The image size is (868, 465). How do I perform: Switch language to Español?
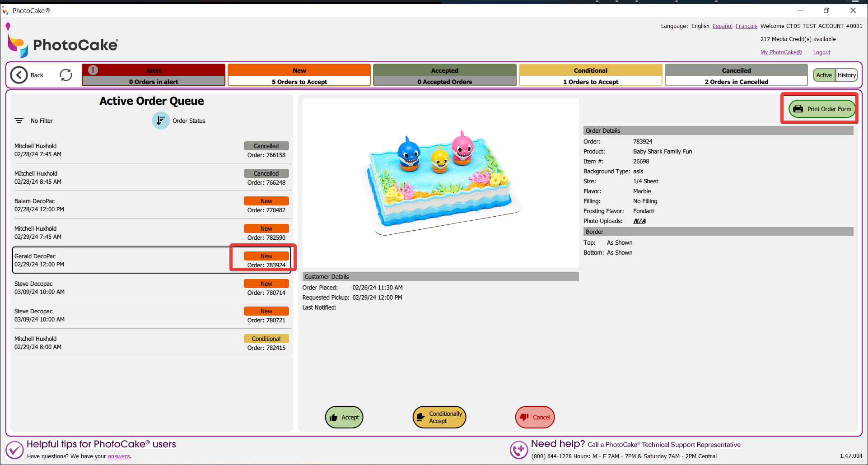pos(722,26)
